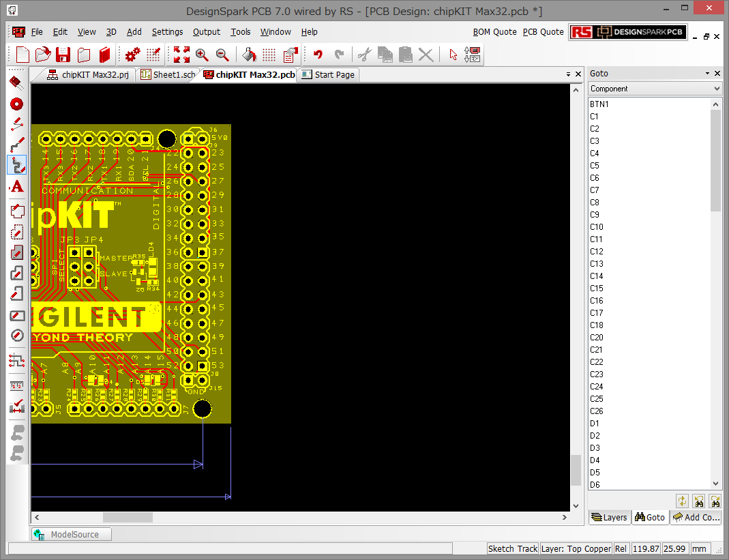Screen dimensions: 729x560
Task: Click the dimension tool icon in left toolbar
Action: 17,406
